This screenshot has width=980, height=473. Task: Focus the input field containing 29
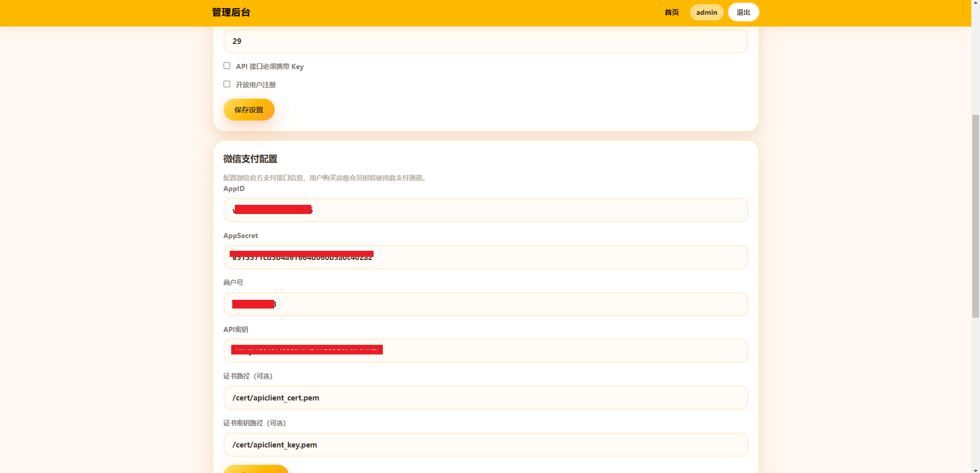click(485, 41)
